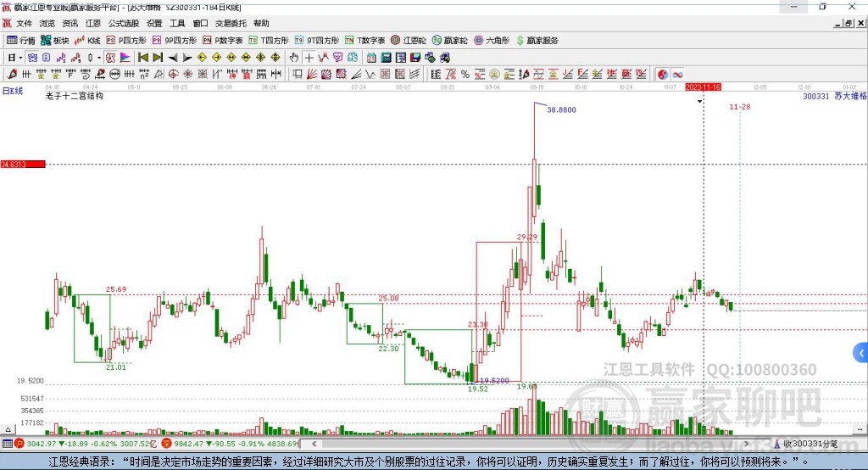Open the T四方形 tool

(269, 41)
